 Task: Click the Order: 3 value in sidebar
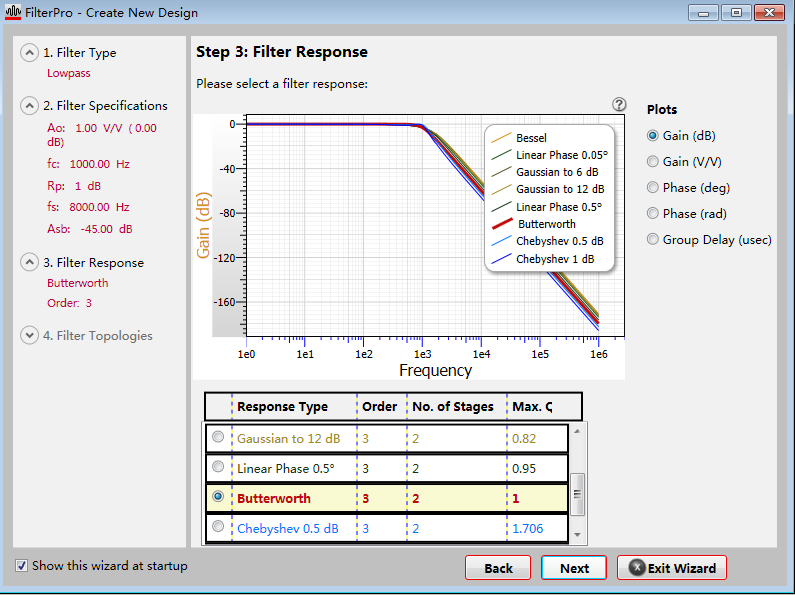click(69, 303)
